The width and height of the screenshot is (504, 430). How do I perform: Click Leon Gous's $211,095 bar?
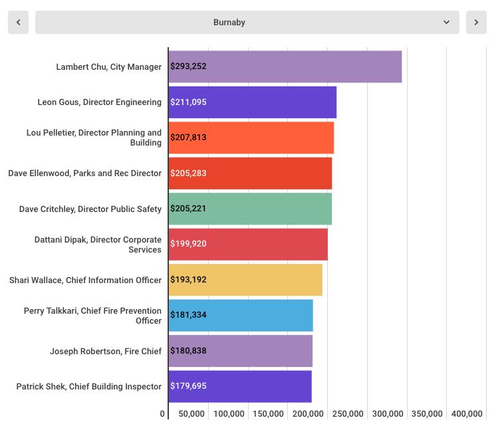pyautogui.click(x=252, y=102)
